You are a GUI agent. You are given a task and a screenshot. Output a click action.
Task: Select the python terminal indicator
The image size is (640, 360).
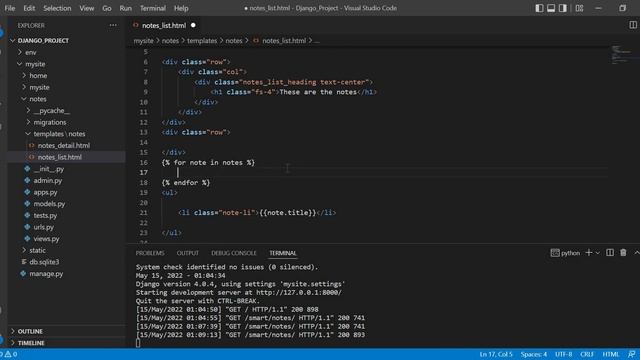565,253
